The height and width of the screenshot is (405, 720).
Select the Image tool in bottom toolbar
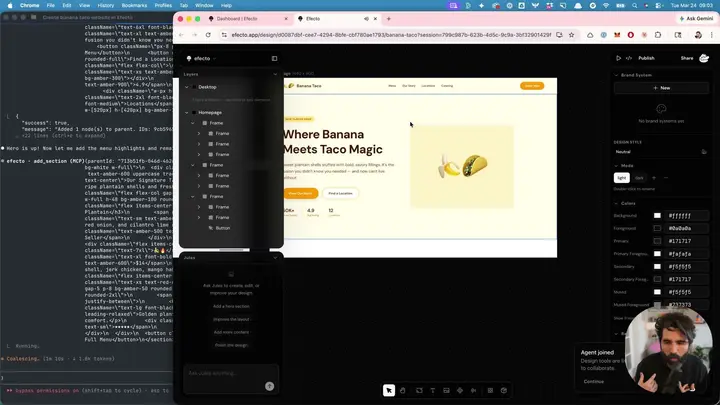pyautogui.click(x=446, y=390)
